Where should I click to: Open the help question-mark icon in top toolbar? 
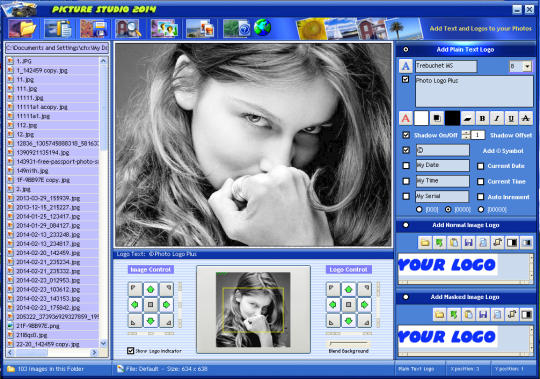pos(237,28)
